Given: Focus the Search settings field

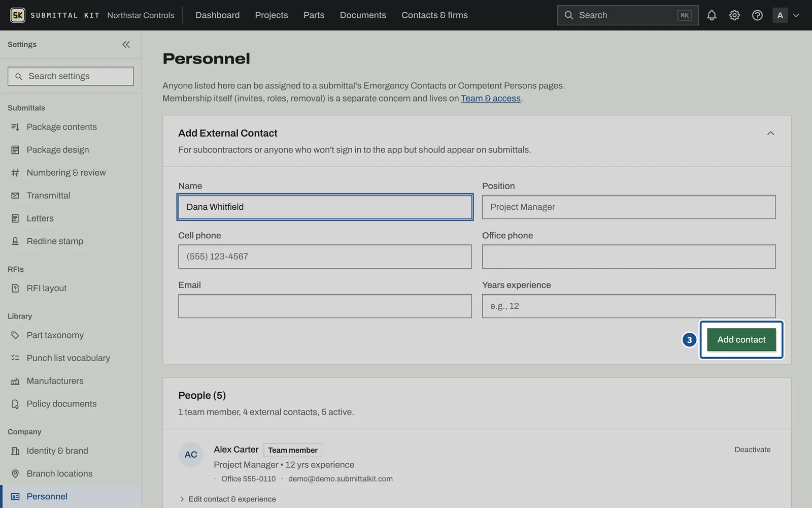Looking at the screenshot, I should tap(71, 76).
